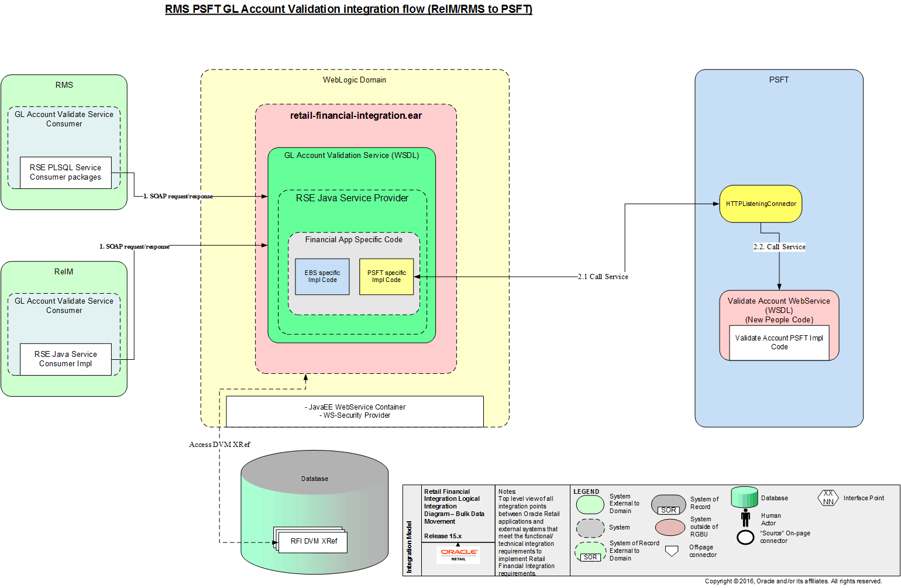Click the Validate Account PSFT Impl Code box
The image size is (901, 588).
pos(779,342)
